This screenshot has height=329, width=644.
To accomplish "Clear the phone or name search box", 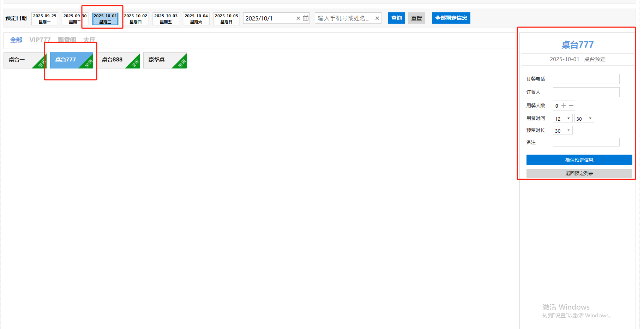I will pos(377,18).
